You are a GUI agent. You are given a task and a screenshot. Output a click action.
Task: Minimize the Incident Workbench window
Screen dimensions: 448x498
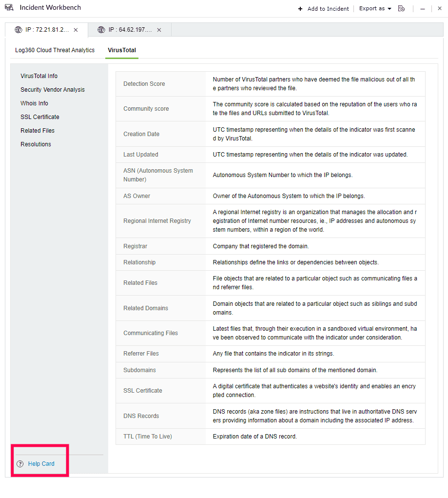point(422,8)
